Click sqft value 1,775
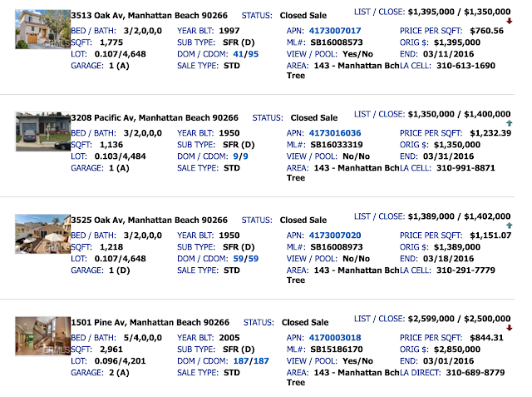This screenshot has width=532, height=397. click(x=111, y=42)
